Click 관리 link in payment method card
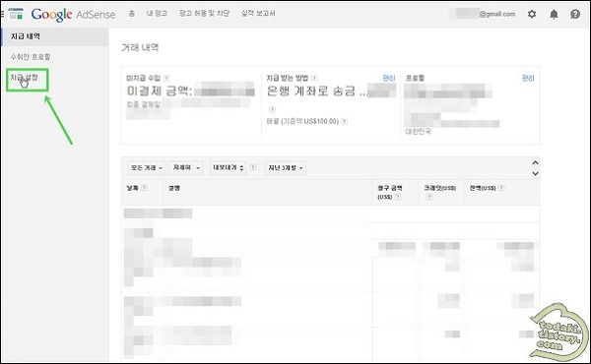 389,78
